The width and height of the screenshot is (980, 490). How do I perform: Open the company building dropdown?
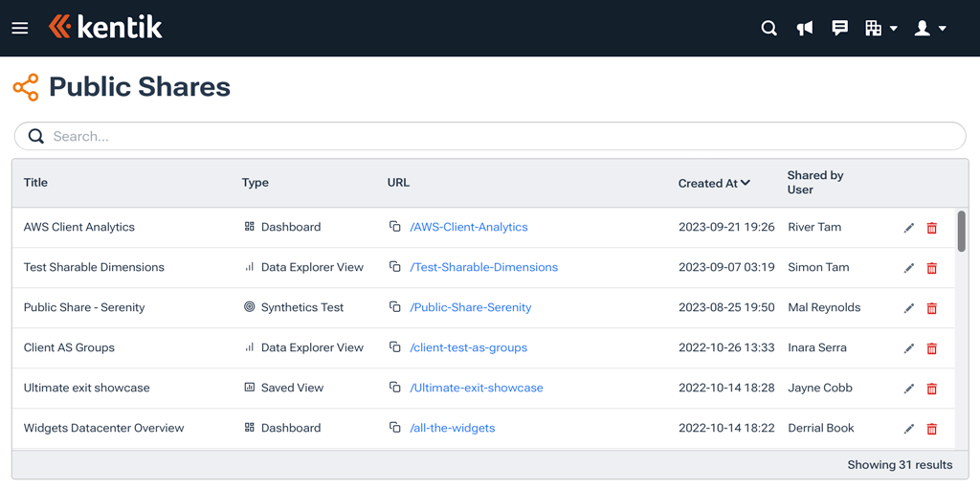tap(881, 28)
